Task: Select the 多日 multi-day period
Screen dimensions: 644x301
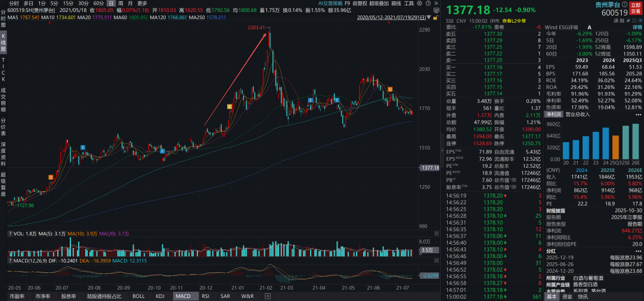Action: point(29,4)
